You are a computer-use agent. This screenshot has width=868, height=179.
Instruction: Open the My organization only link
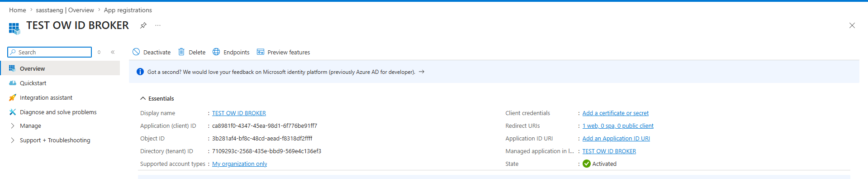(x=240, y=164)
